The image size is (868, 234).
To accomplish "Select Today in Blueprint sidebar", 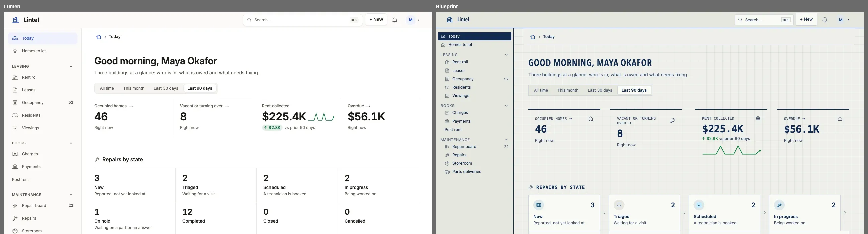I will click(474, 36).
